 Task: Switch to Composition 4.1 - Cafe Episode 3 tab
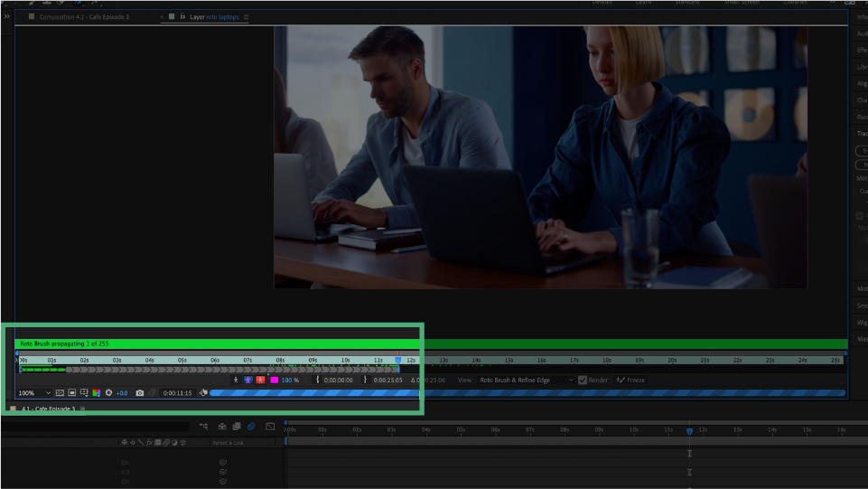click(83, 17)
